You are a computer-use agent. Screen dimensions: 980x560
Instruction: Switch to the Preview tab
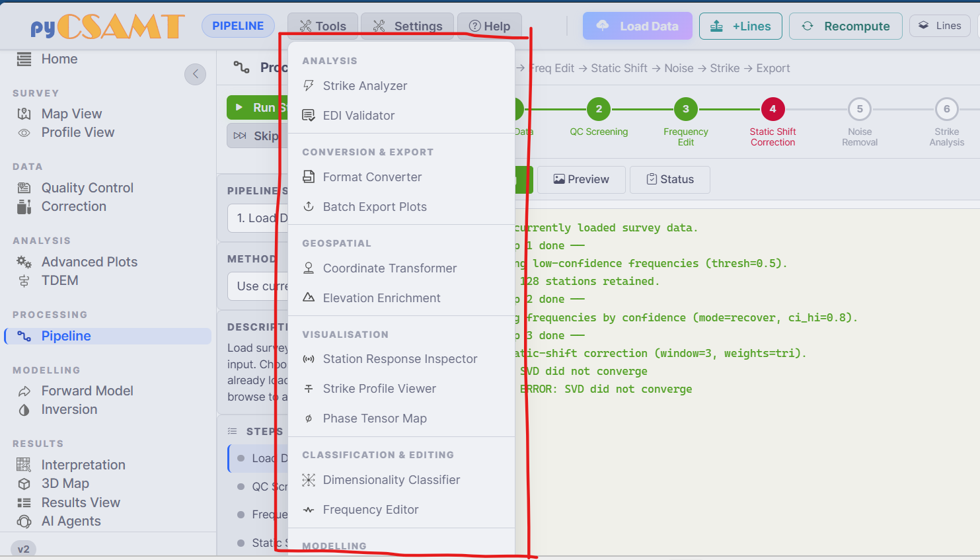pyautogui.click(x=582, y=179)
